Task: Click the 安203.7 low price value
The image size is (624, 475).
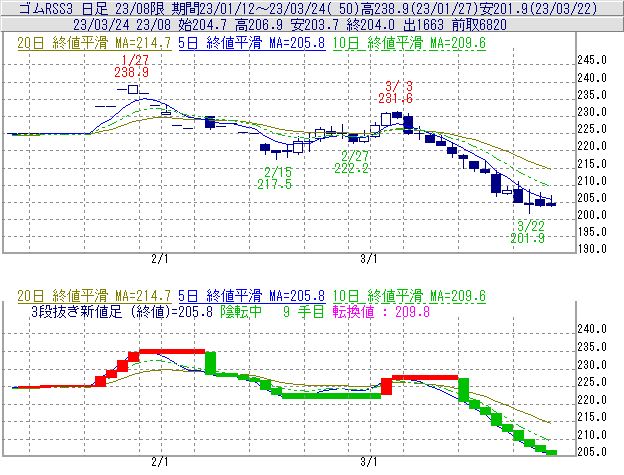Action: tap(315, 25)
